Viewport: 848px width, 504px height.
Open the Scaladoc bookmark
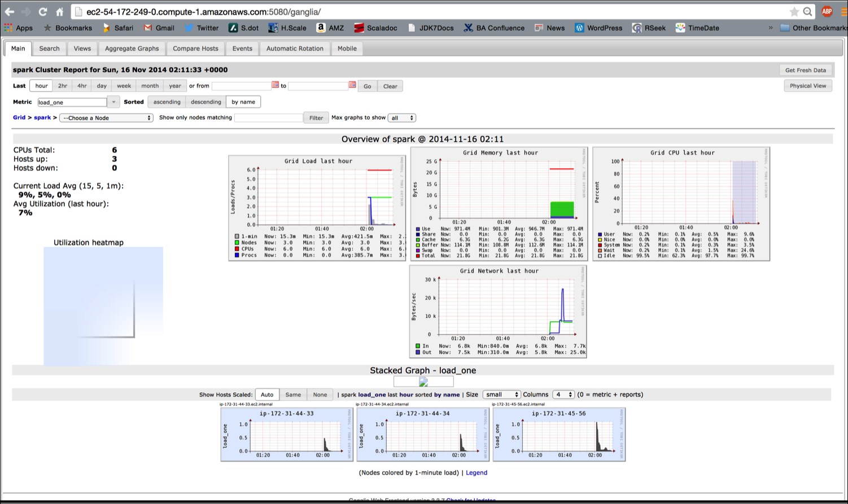click(376, 28)
